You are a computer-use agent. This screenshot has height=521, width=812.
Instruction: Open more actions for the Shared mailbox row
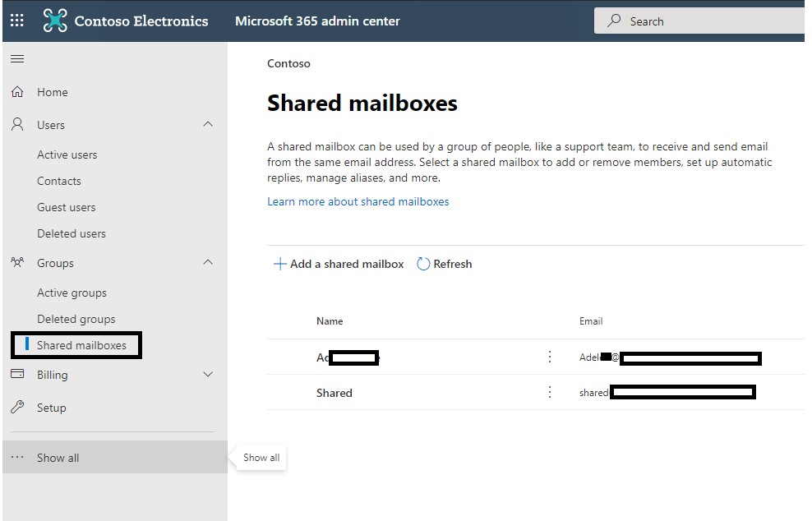click(550, 392)
